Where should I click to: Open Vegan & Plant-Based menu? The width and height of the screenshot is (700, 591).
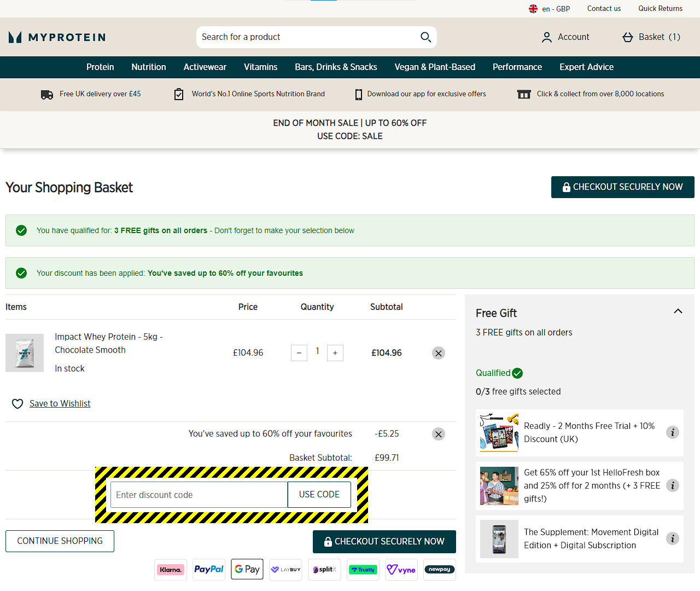point(435,67)
